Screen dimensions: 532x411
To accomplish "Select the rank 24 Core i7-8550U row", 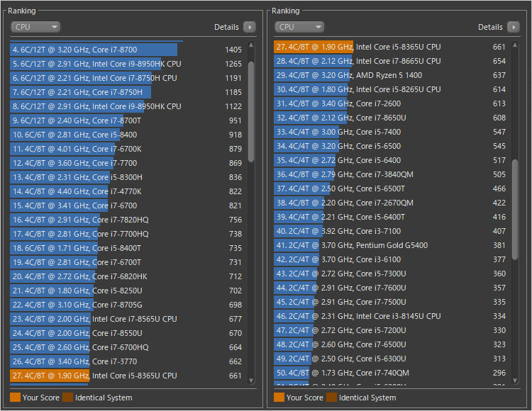I will point(126,333).
